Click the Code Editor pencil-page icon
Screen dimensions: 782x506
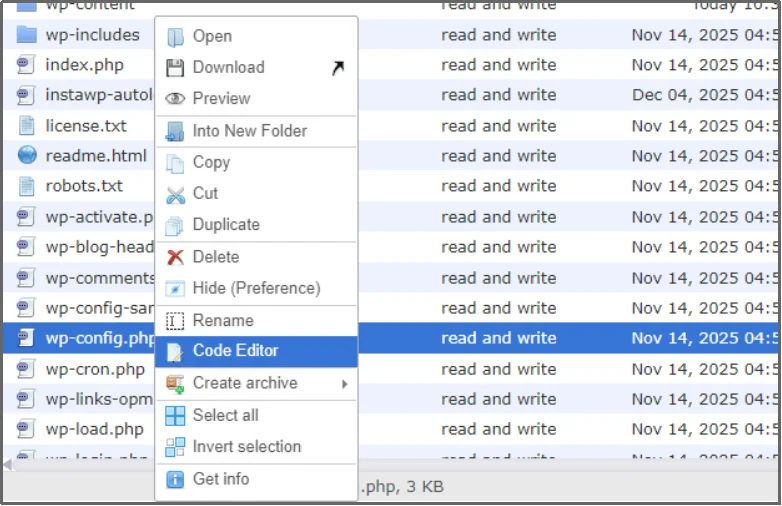175,351
